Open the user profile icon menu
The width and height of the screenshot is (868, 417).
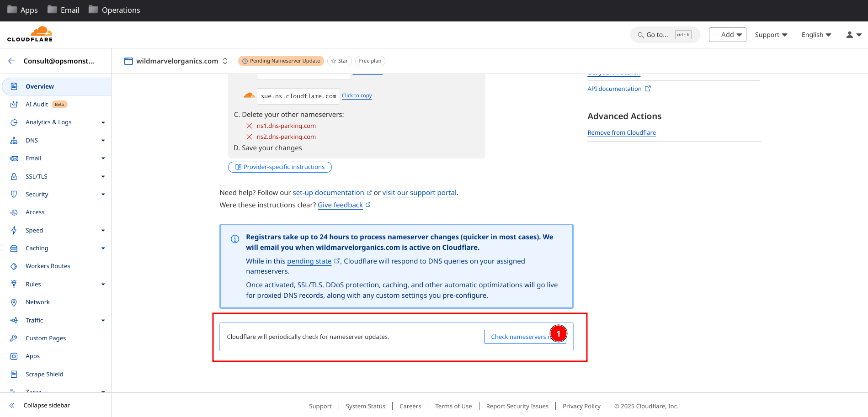853,35
